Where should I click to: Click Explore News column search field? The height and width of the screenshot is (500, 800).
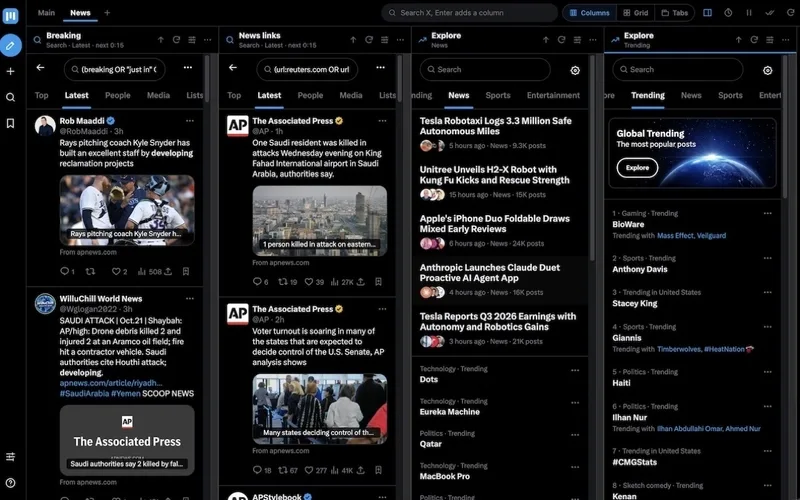[x=485, y=69]
